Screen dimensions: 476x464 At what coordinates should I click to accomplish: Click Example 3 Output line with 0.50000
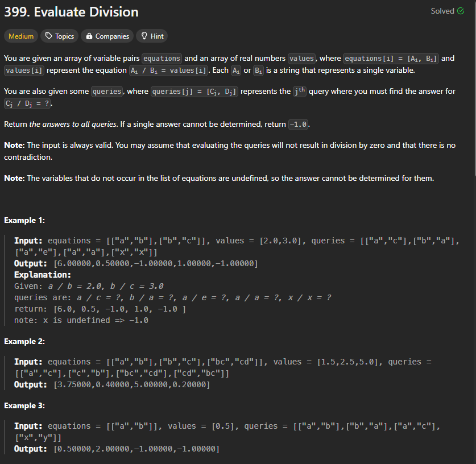pos(117,449)
